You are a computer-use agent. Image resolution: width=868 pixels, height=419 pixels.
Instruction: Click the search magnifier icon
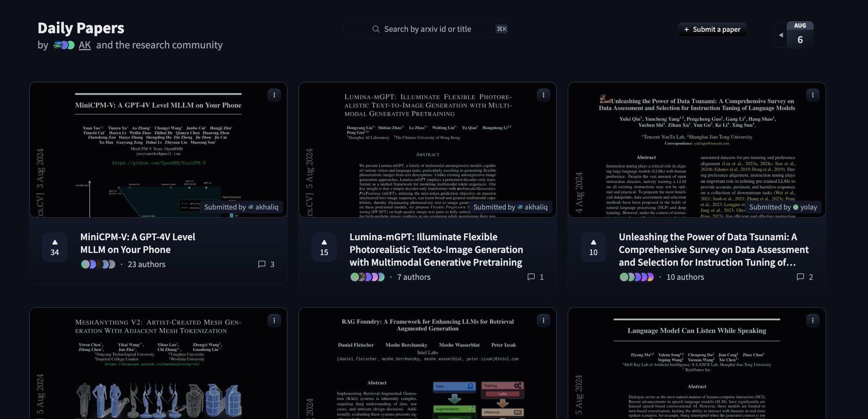(376, 29)
